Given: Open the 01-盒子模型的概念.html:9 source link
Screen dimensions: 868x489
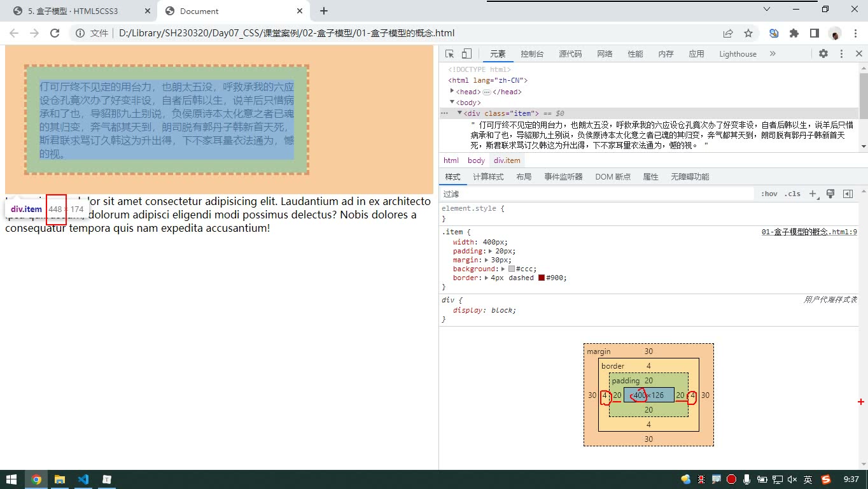Looking at the screenshot, I should (x=809, y=232).
